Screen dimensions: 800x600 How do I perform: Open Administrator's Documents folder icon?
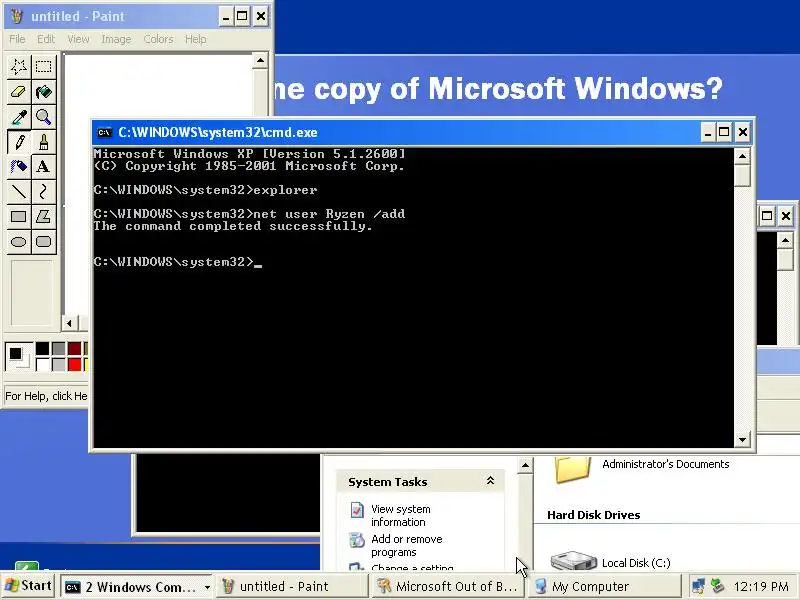[x=572, y=469]
